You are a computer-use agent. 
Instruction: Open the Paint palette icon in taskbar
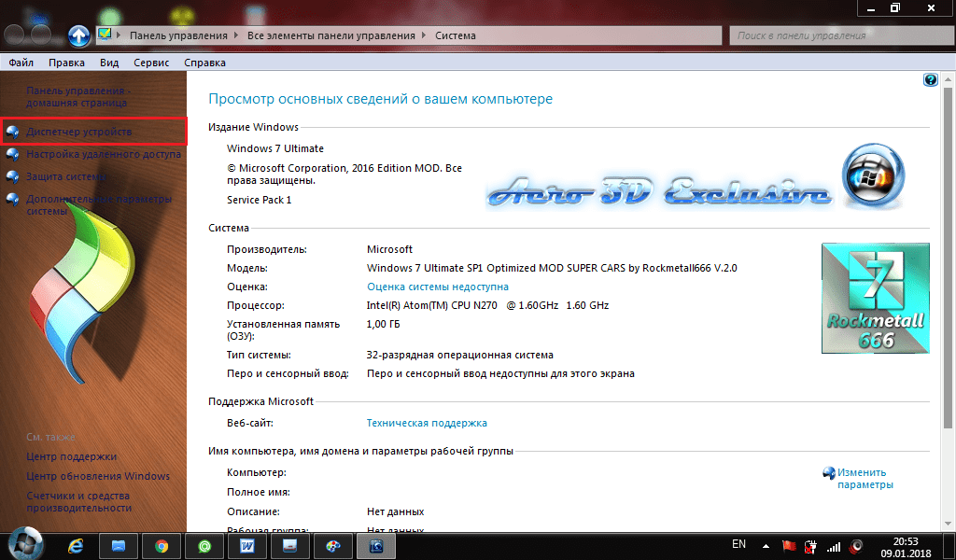pyautogui.click(x=333, y=545)
